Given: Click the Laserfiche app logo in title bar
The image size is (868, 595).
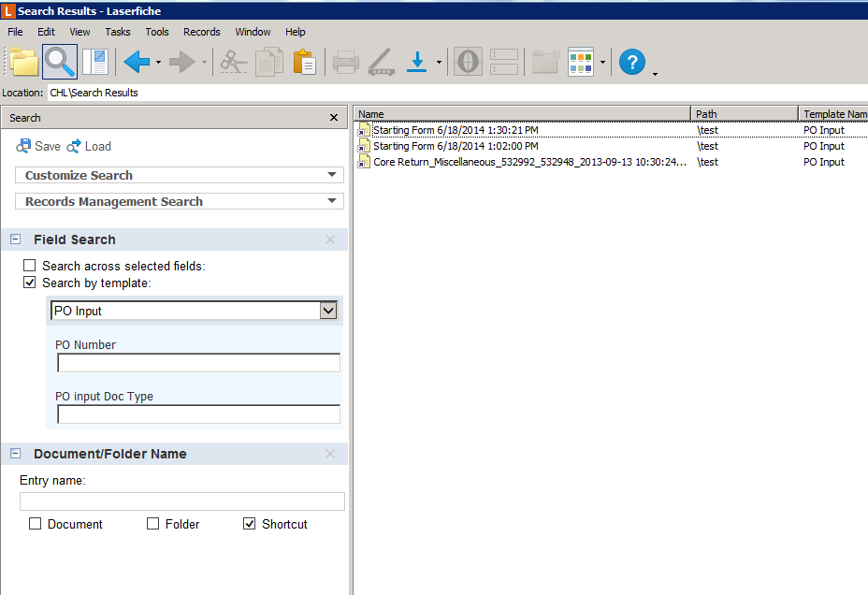Looking at the screenshot, I should coord(8,10).
